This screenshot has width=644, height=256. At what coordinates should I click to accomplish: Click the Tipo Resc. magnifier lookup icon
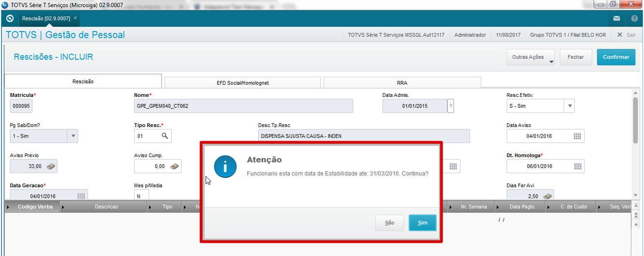pyautogui.click(x=165, y=136)
